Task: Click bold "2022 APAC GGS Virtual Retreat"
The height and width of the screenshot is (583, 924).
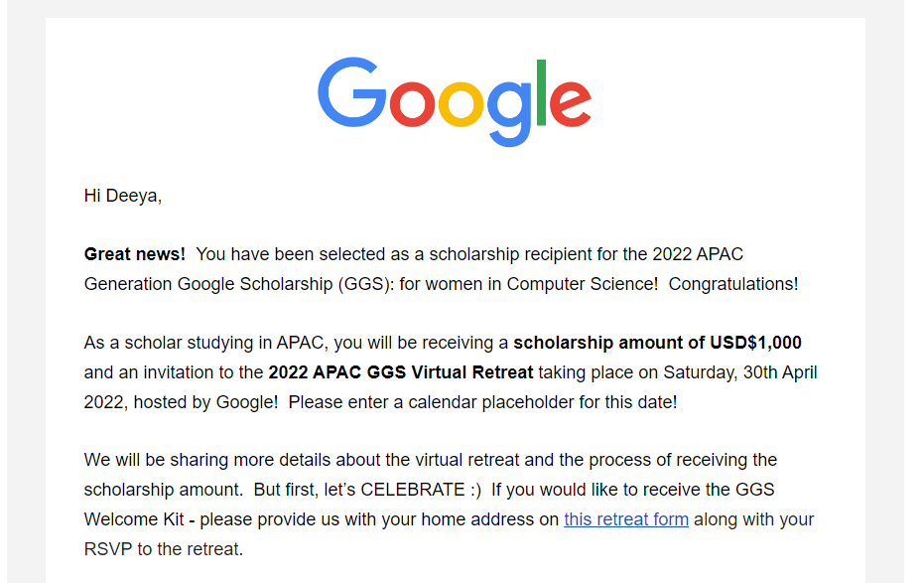Action: click(401, 372)
